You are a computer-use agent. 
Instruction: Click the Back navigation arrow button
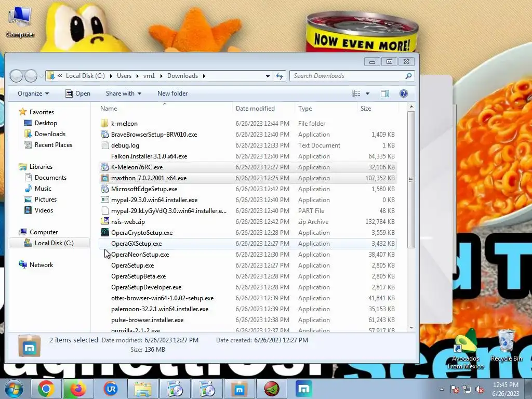click(16, 76)
